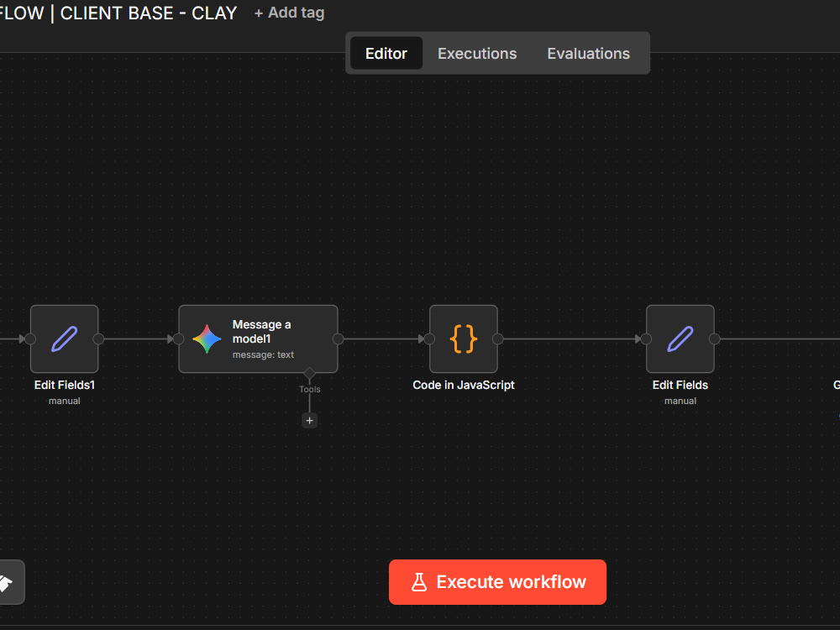The image size is (840, 630).
Task: Open the Edit Fields1 node pencil icon
Action: coord(65,339)
